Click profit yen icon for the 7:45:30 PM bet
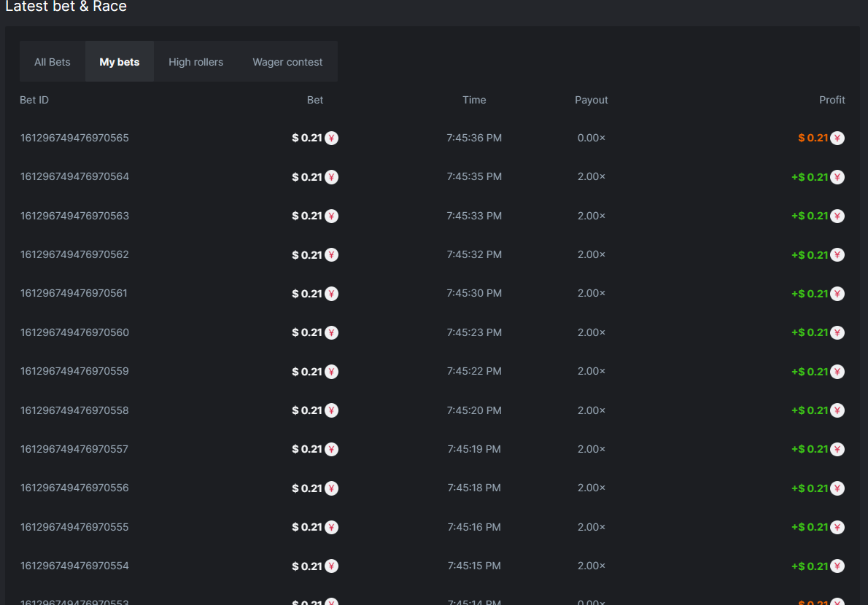 click(837, 294)
